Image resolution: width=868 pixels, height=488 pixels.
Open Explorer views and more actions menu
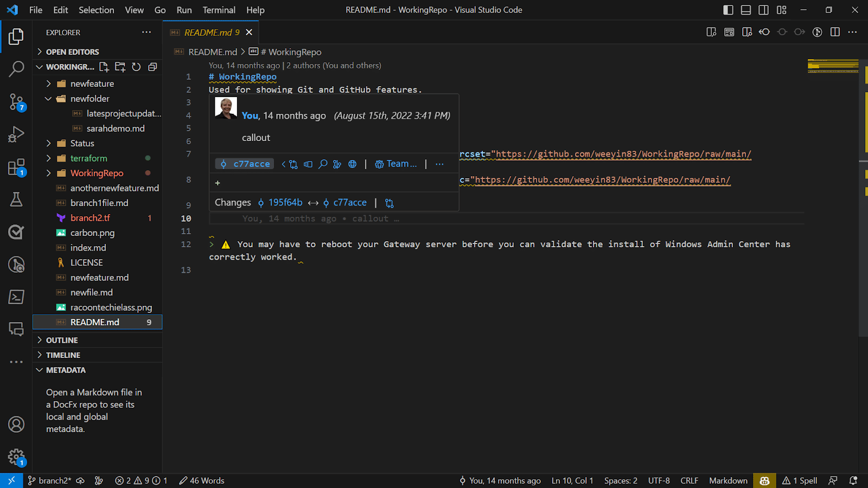click(146, 33)
